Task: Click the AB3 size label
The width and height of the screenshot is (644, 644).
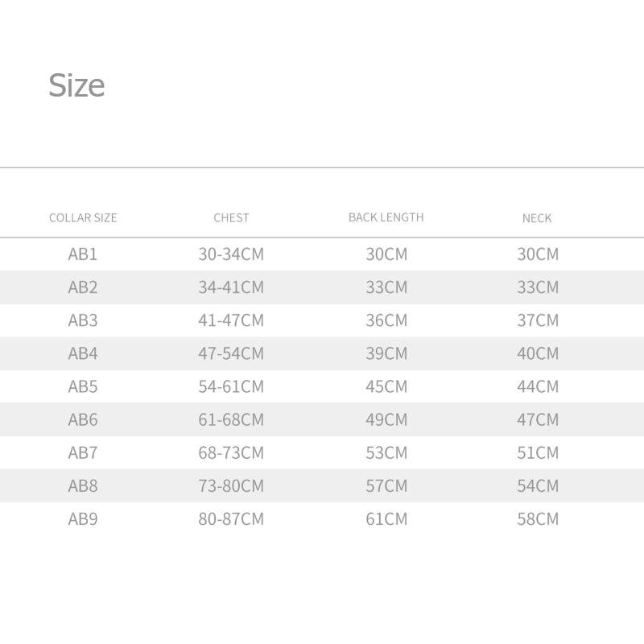Action: (83, 320)
